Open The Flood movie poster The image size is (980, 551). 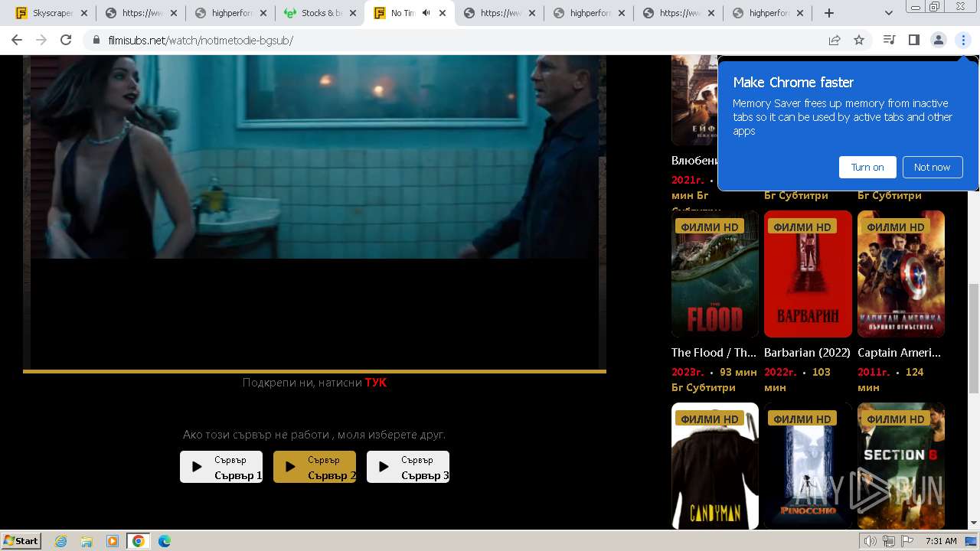pyautogui.click(x=715, y=274)
